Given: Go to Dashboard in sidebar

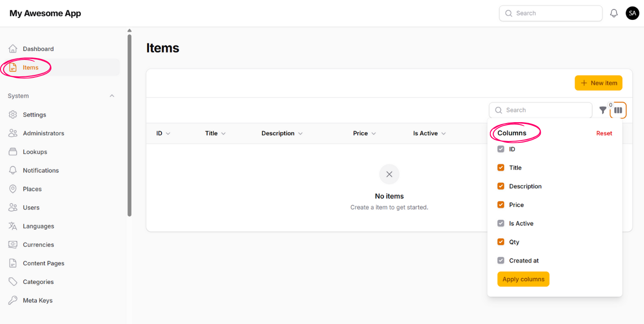Looking at the screenshot, I should pyautogui.click(x=38, y=49).
